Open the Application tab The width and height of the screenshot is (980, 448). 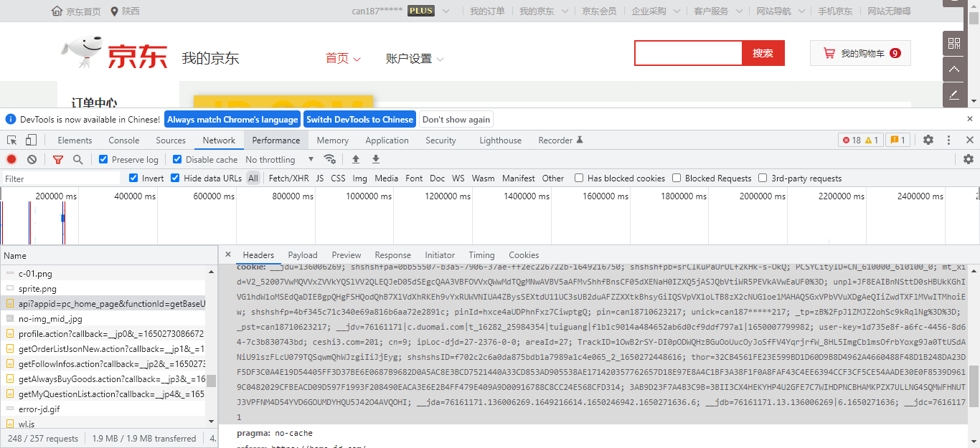point(387,140)
